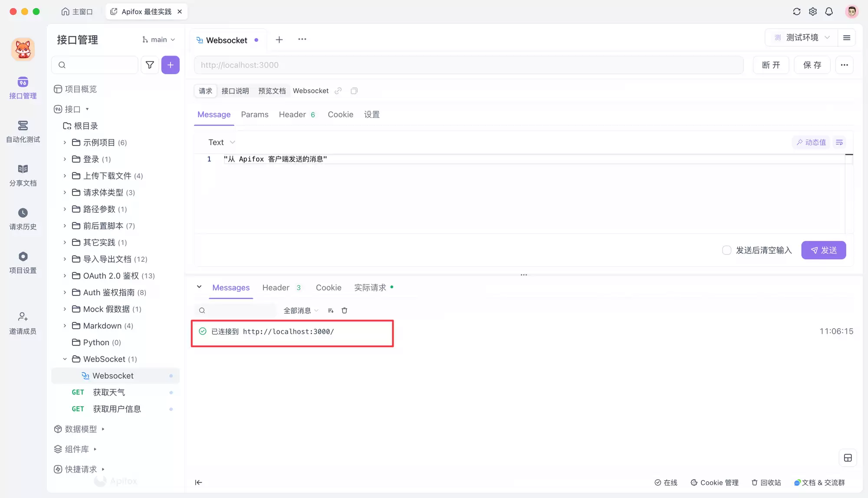
Task: Open more actions ellipsis next to 保存
Action: [845, 65]
